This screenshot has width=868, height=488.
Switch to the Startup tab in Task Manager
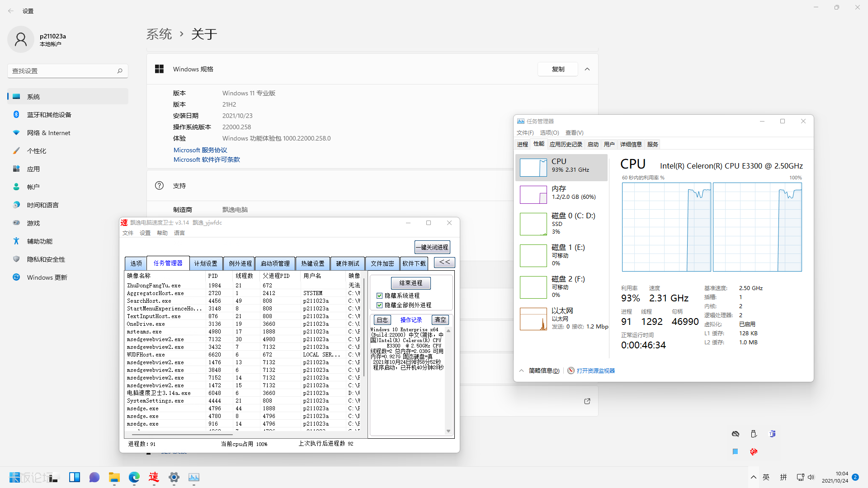click(593, 145)
